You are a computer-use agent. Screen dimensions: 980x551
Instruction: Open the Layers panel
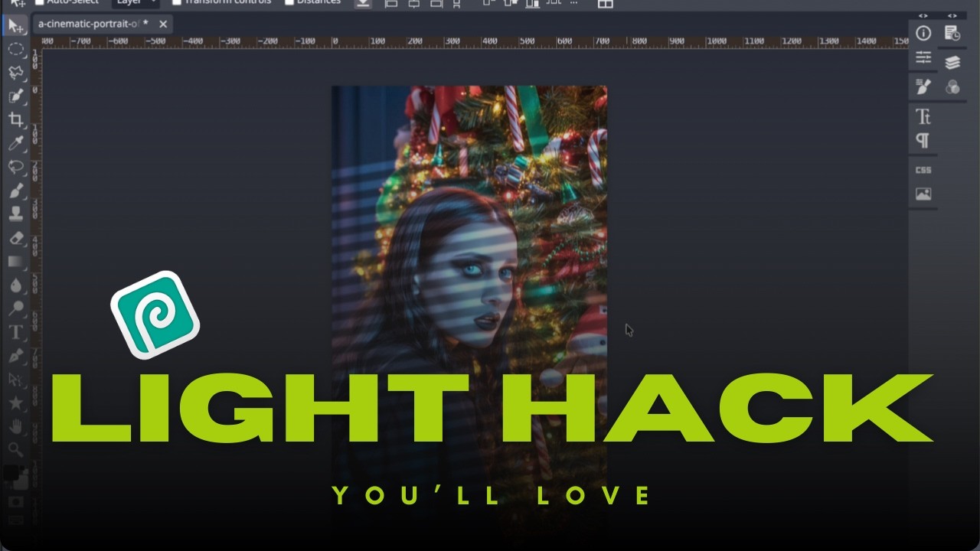pyautogui.click(x=952, y=63)
